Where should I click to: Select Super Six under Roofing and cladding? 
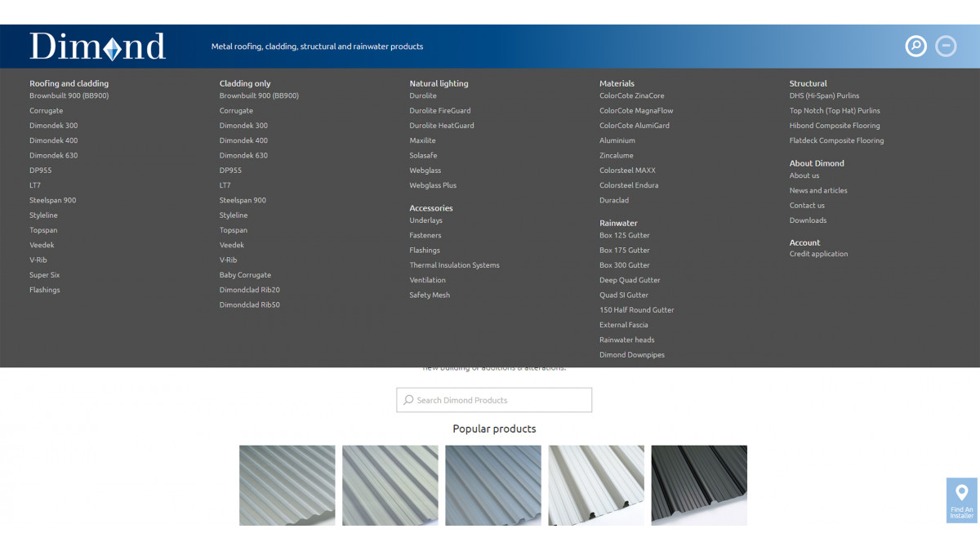point(45,275)
